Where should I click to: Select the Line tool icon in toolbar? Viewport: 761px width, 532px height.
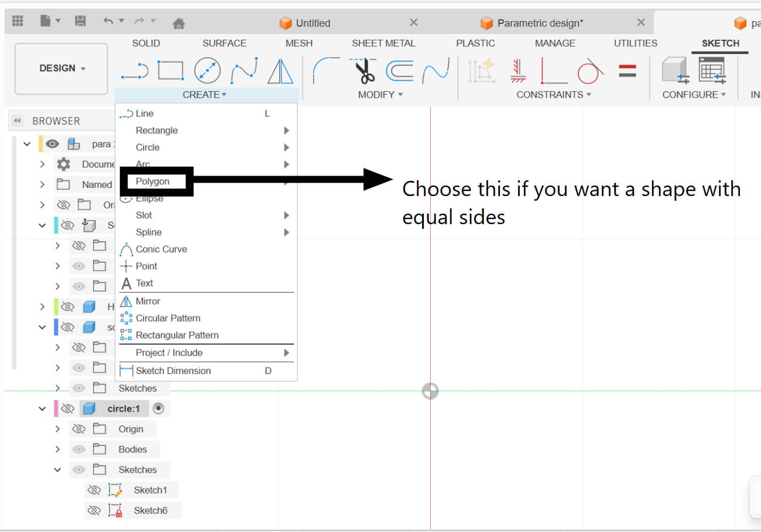pos(135,71)
